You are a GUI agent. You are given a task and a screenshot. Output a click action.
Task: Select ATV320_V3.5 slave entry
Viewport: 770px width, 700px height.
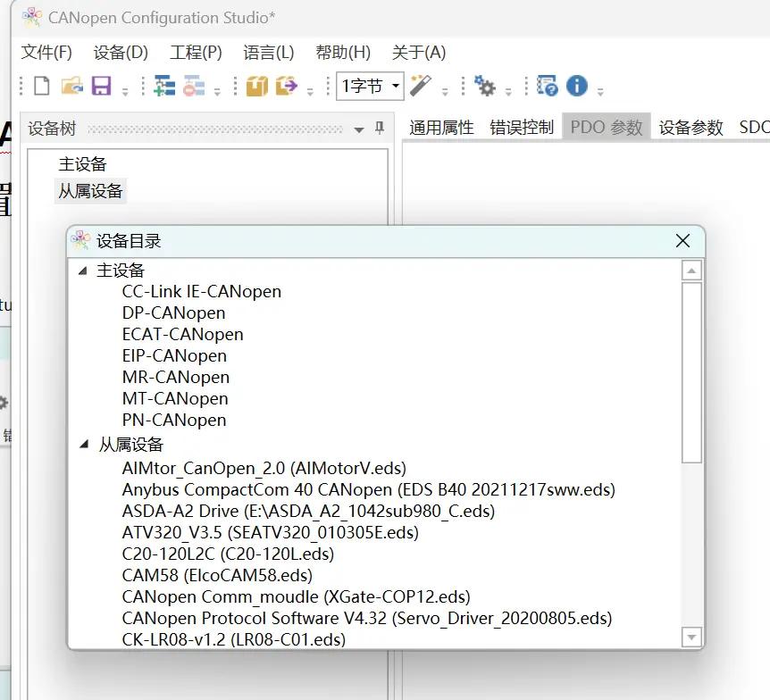click(x=270, y=533)
